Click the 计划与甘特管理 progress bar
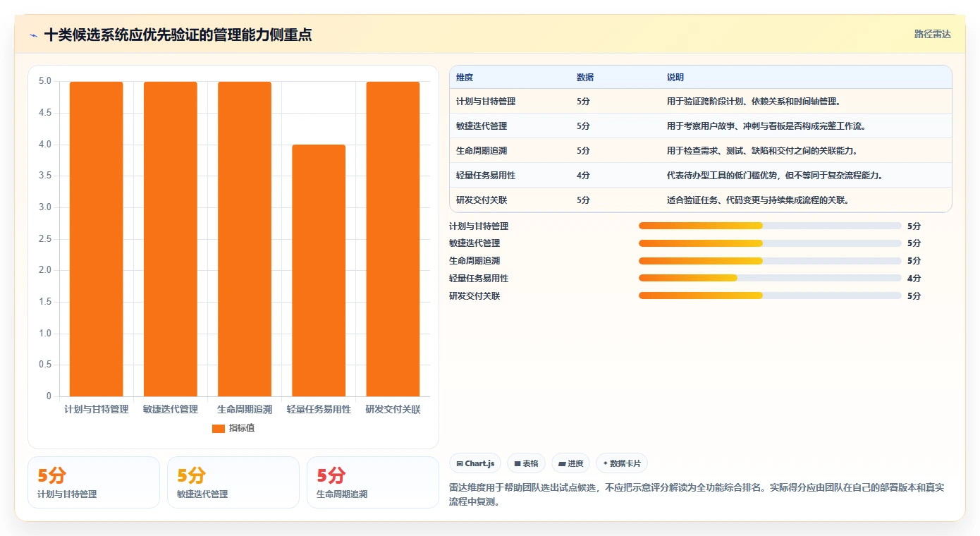Screen dimensions: 980x536 tap(770, 226)
